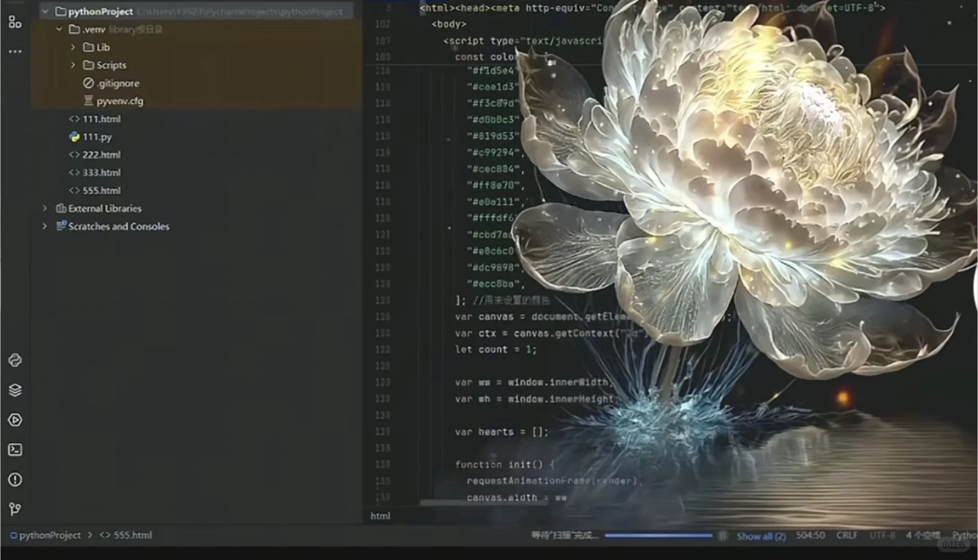Open the 504:50 line:column position widget
This screenshot has width=978, height=560.
tap(810, 535)
